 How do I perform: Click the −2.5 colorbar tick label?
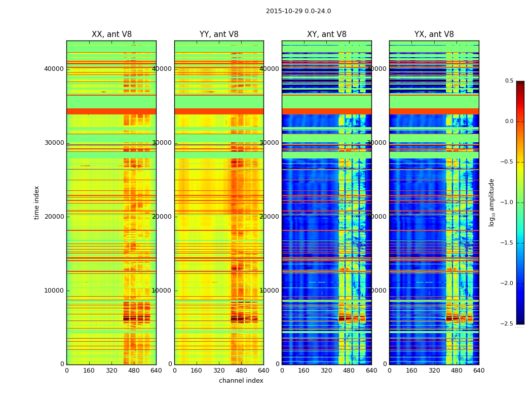click(507, 323)
